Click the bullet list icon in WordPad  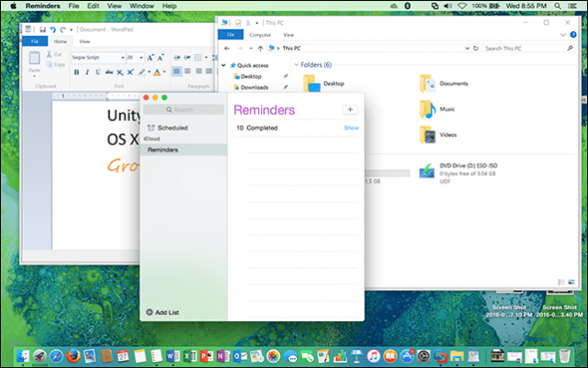[198, 57]
